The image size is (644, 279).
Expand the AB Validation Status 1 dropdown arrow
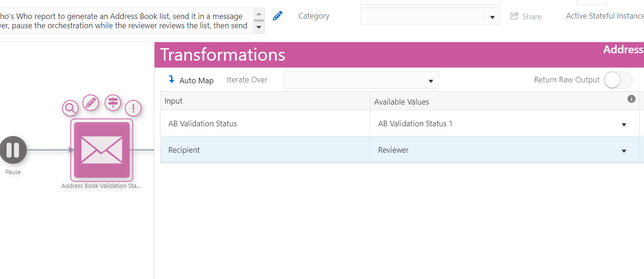(x=624, y=124)
